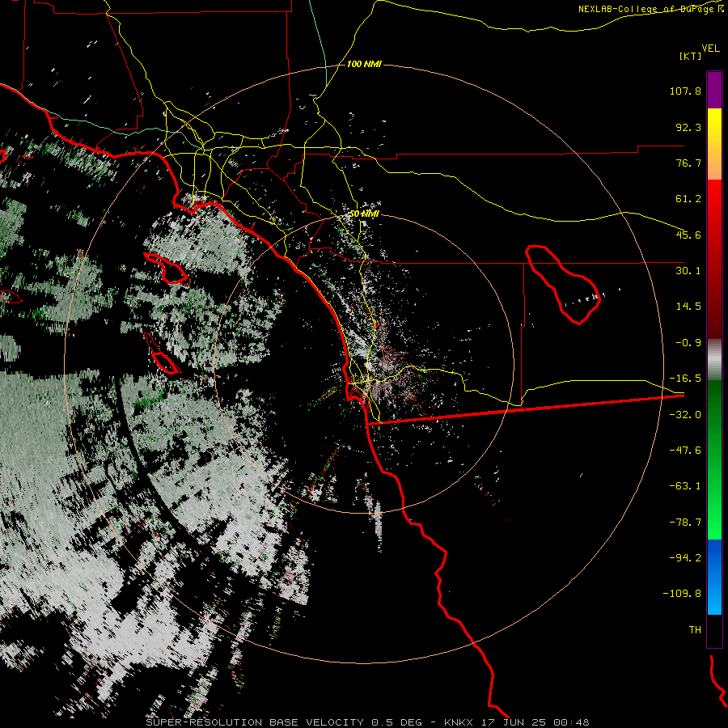Select the 92.3 legend value
The image size is (728, 728).
tap(688, 127)
